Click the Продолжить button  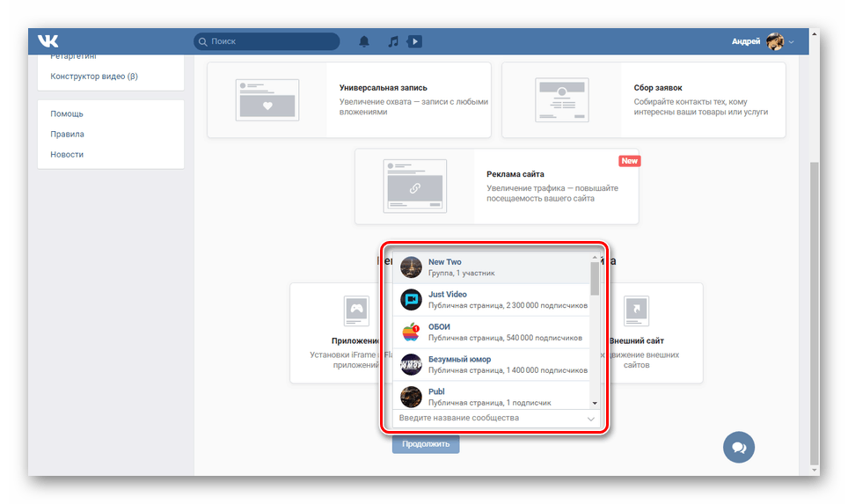point(426,444)
